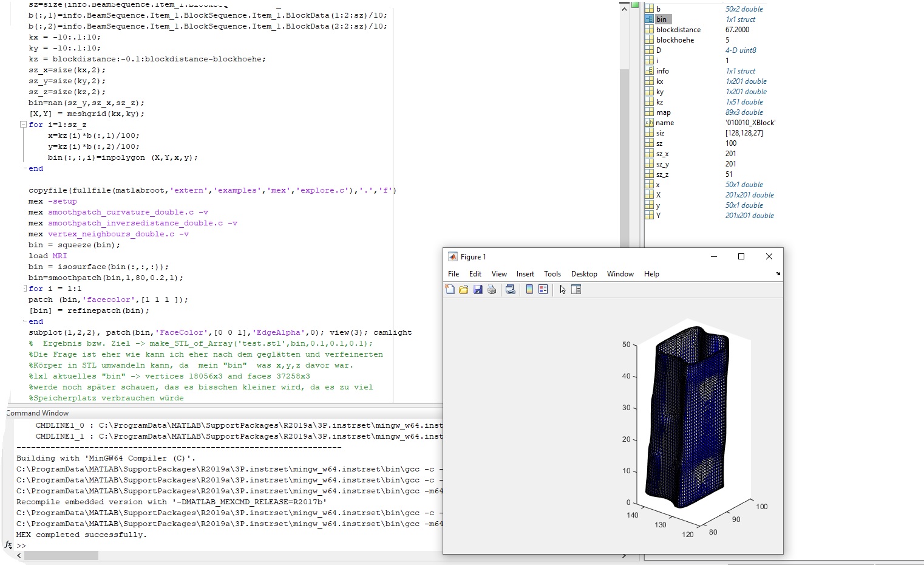Click the New Figure toolbar icon

point(450,290)
